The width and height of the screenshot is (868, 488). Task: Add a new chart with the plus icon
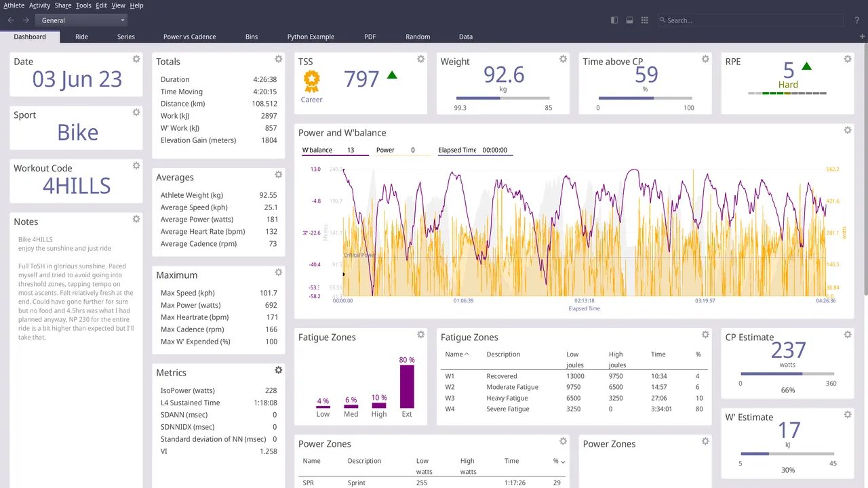point(863,37)
